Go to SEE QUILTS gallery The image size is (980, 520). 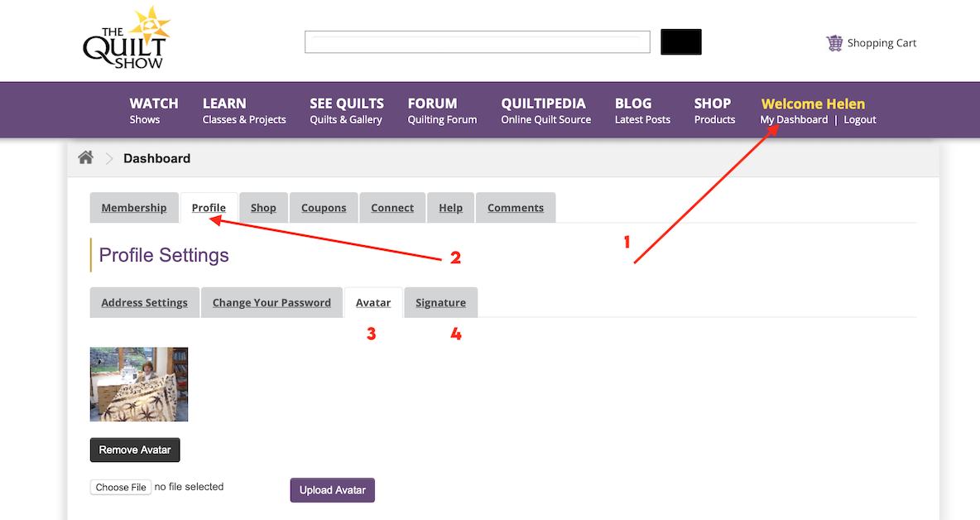point(346,111)
